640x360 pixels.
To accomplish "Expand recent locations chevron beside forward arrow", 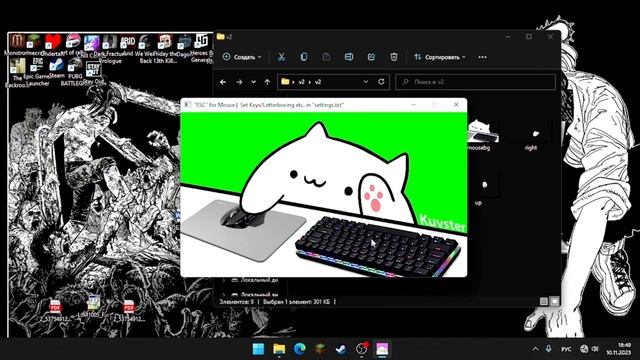I will (x=253, y=82).
